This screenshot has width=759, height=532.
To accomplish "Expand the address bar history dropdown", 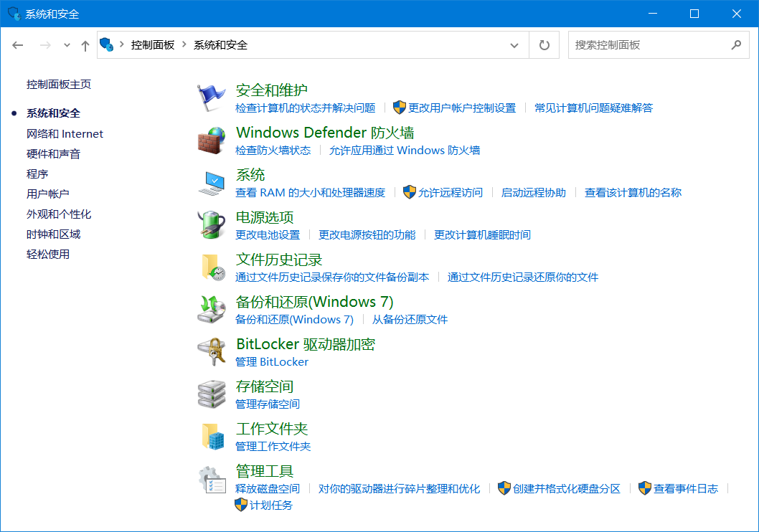I will (514, 45).
